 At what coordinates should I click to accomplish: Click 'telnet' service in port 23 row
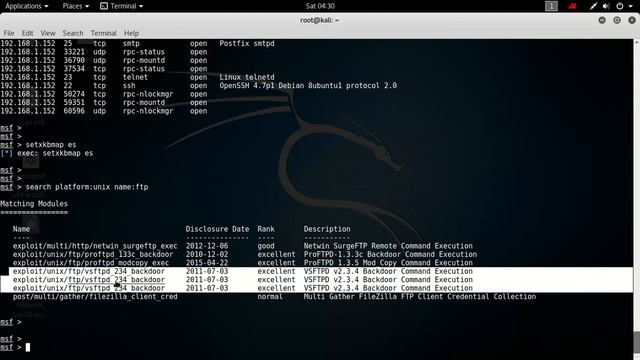pos(135,77)
